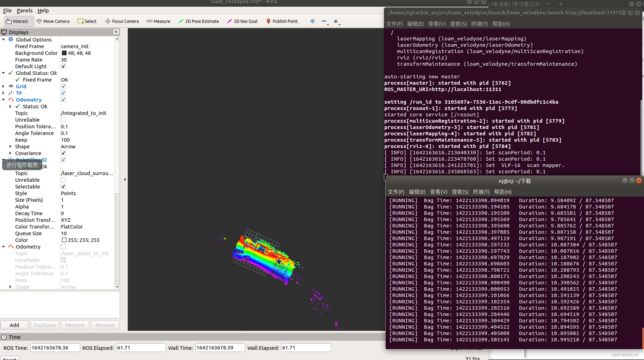This screenshot has width=644, height=360.
Task: Toggle the Selectable checkbox
Action: [63, 186]
